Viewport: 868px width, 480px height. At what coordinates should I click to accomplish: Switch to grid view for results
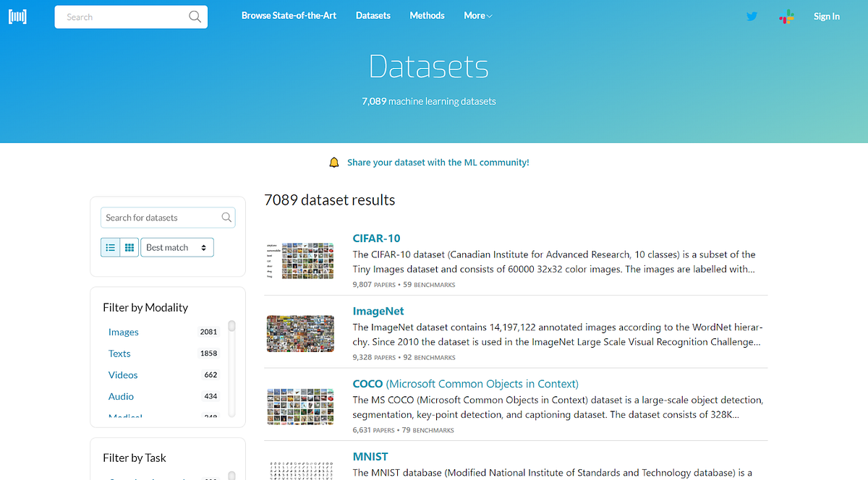(x=129, y=247)
